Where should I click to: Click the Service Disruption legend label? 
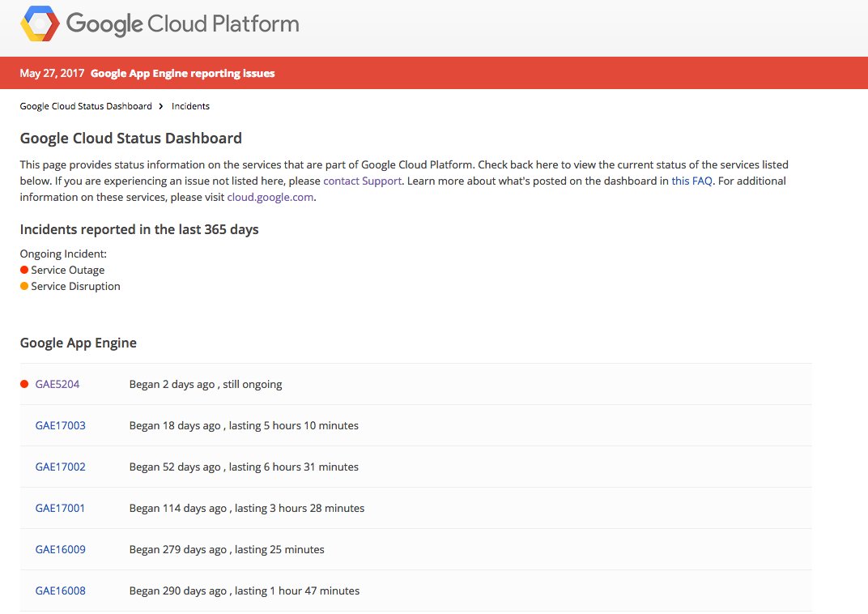75,286
